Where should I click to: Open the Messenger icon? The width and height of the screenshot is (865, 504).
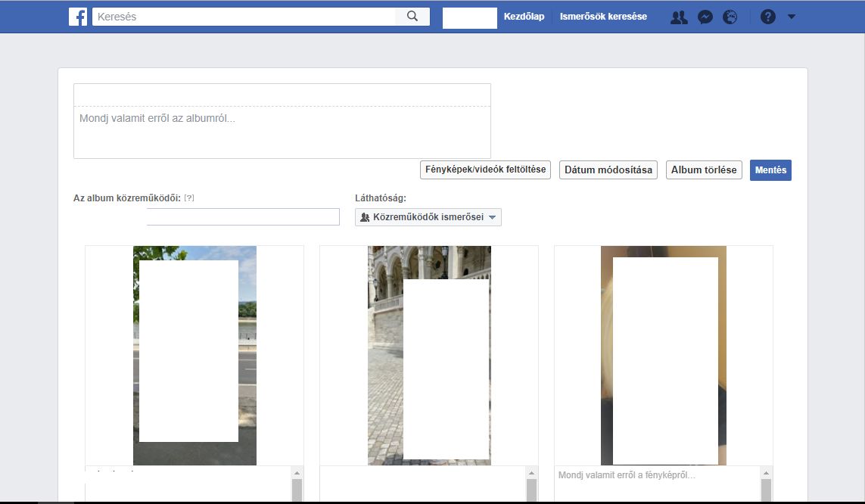(705, 17)
